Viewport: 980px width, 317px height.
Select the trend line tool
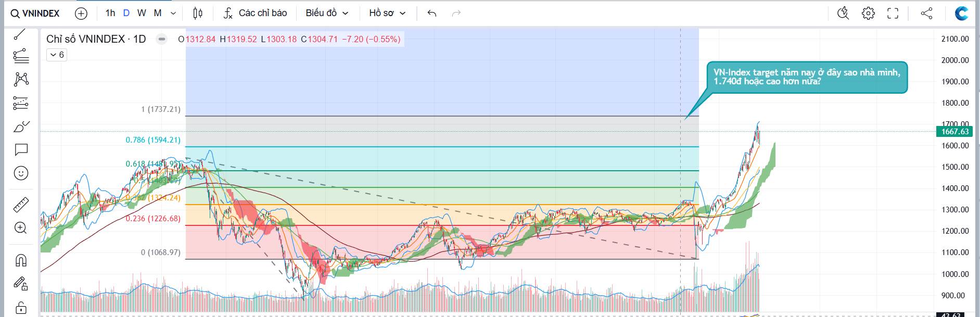click(x=20, y=34)
